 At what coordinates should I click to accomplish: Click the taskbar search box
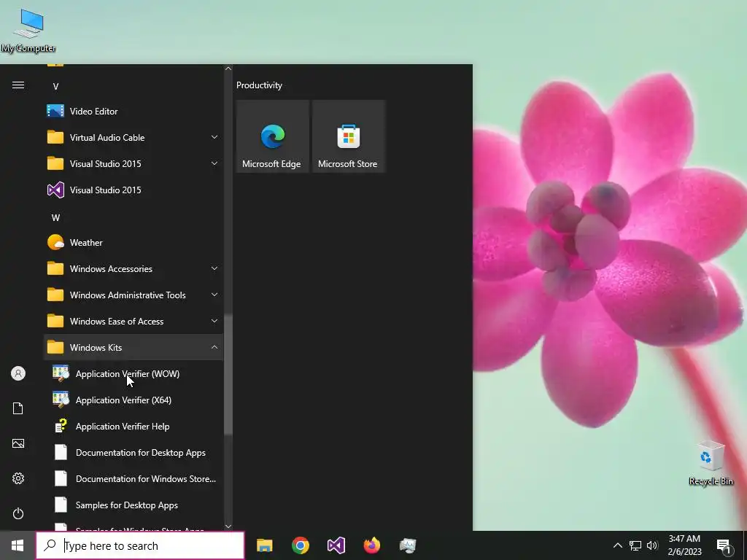click(140, 545)
